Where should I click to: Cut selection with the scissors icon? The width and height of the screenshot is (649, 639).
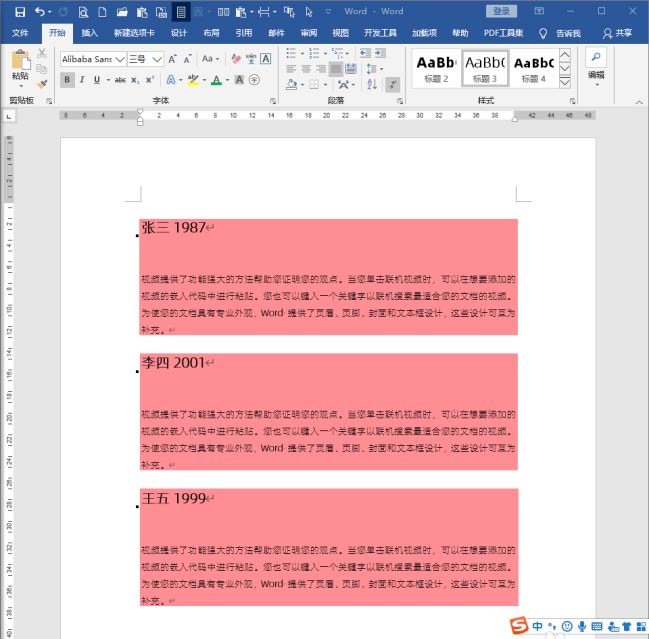(x=42, y=53)
